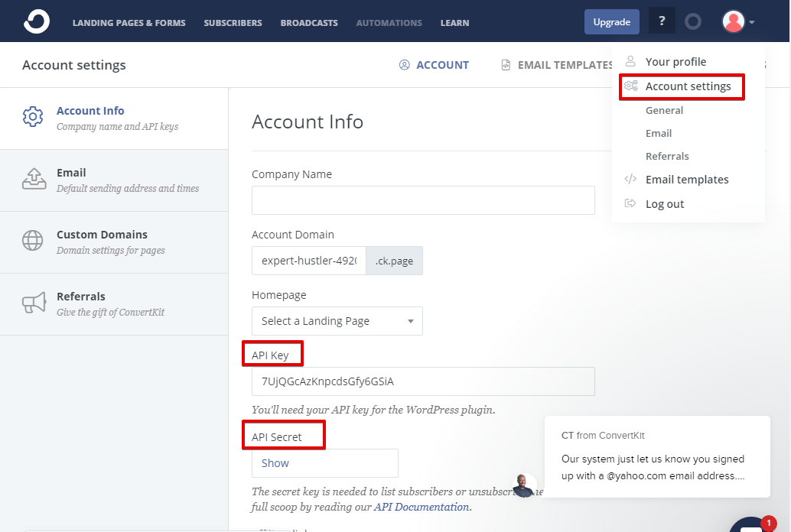Open Landing Pages & Forms menu
The width and height of the screenshot is (791, 532).
click(x=129, y=23)
